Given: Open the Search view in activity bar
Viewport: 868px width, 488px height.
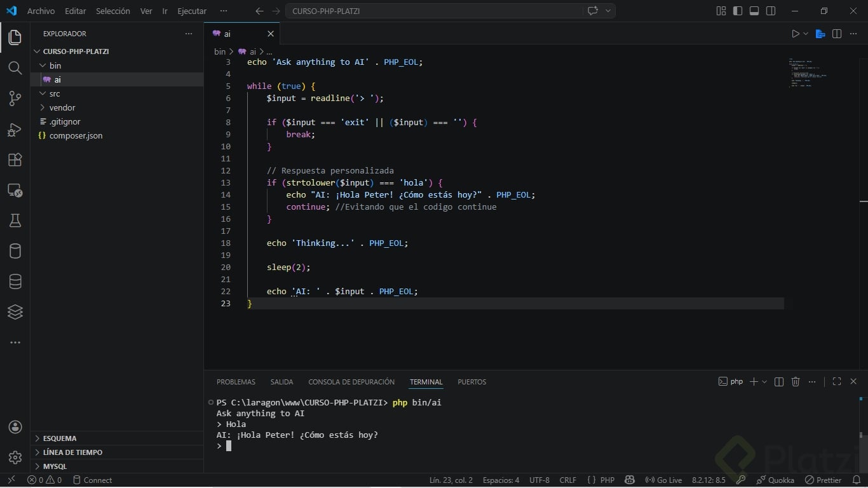Looking at the screenshot, I should click(x=15, y=68).
